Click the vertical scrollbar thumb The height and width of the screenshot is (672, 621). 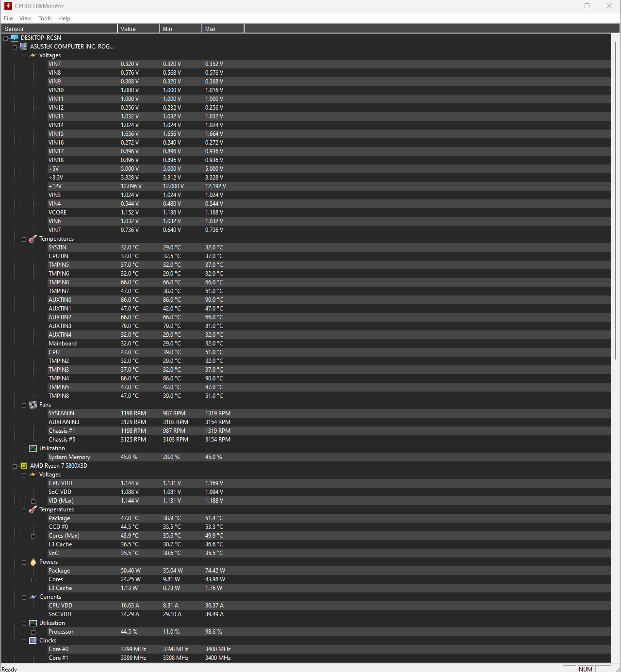616,200
